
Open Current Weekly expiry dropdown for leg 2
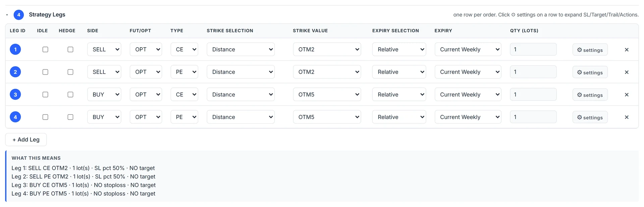pos(468,72)
